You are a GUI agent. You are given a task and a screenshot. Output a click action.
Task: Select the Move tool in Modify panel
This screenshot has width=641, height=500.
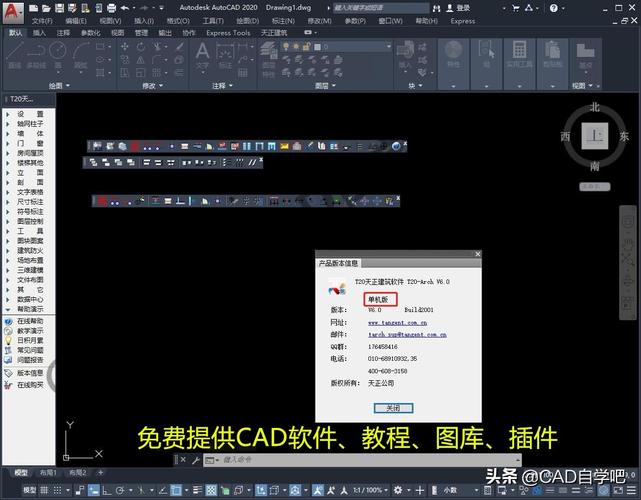pos(125,47)
